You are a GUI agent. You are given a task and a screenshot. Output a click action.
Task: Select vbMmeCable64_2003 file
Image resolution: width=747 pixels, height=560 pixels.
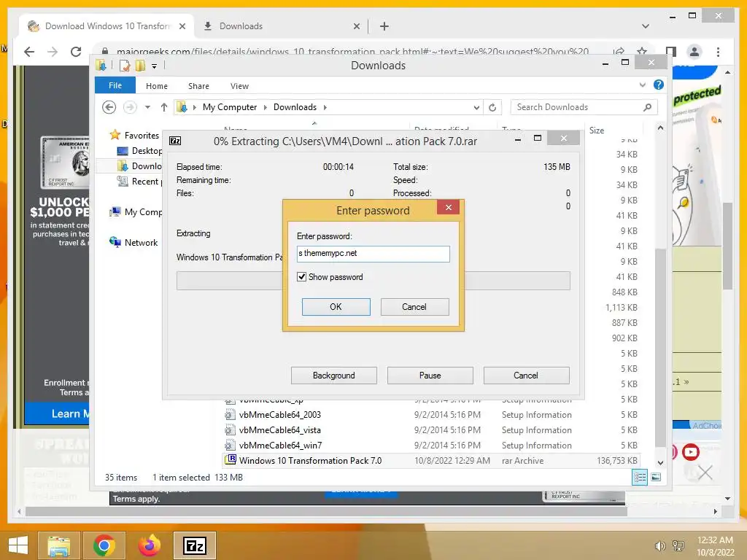tap(280, 415)
